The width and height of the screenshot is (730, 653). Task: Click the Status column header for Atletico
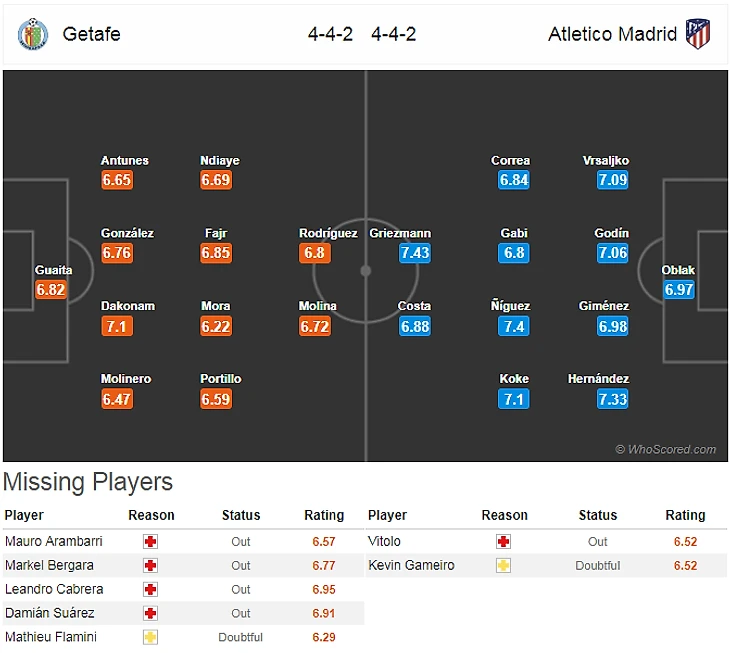(x=597, y=515)
